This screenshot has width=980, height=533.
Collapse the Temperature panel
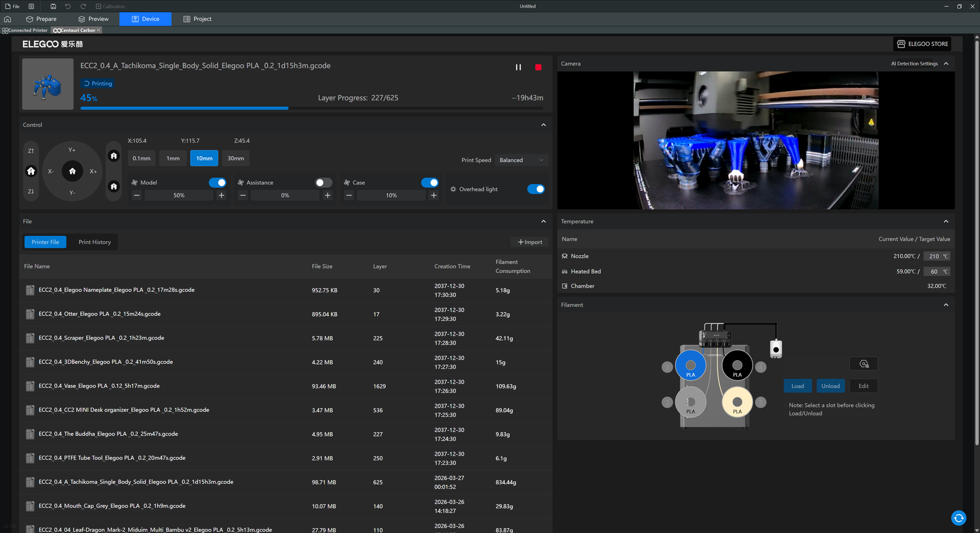tap(946, 221)
